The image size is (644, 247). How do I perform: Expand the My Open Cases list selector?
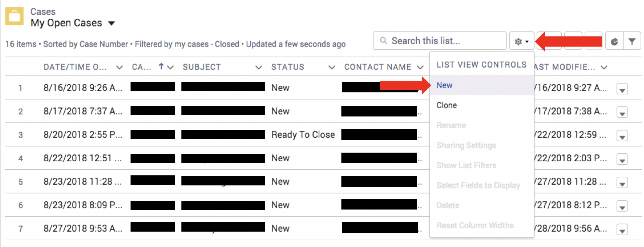click(x=111, y=23)
